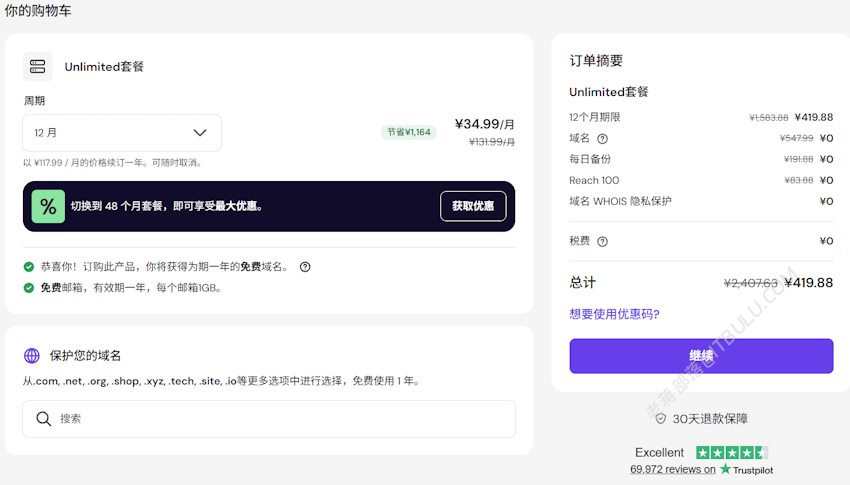Screen dimensions: 850x485
Task: Click the 切换到 48 个月套餐 banner text
Action: pyautogui.click(x=167, y=206)
